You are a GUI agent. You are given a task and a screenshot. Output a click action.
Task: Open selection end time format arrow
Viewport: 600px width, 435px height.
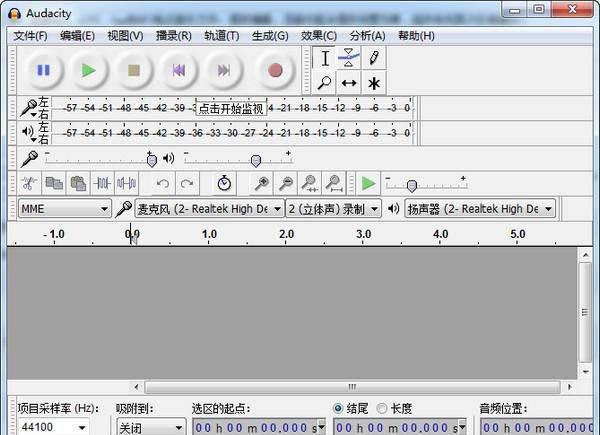coord(462,426)
